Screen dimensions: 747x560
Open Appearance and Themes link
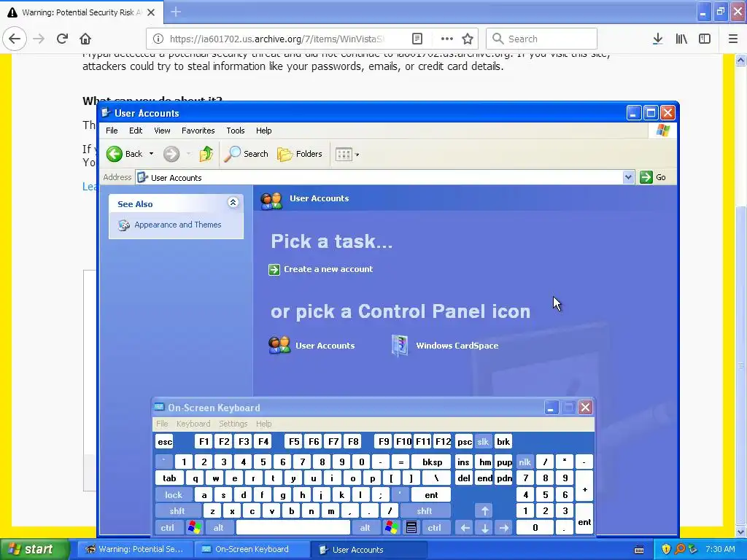click(x=178, y=225)
